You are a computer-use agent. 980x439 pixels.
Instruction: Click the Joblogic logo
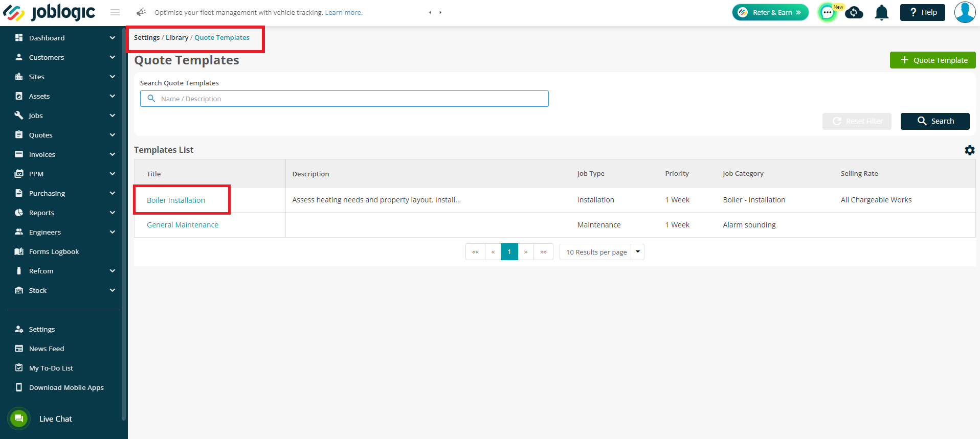coord(49,12)
